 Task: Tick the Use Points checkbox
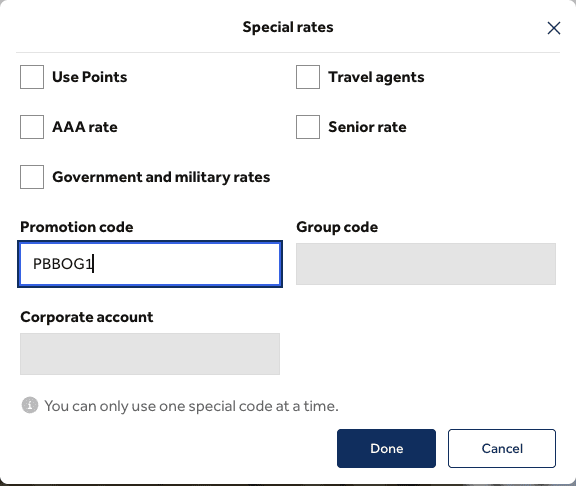pos(32,77)
